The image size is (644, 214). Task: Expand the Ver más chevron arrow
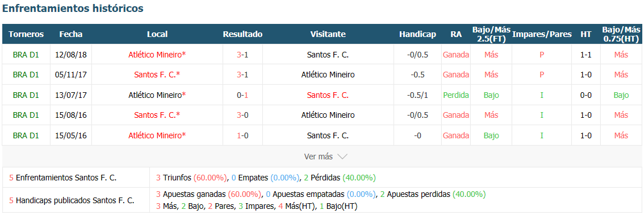(342, 157)
